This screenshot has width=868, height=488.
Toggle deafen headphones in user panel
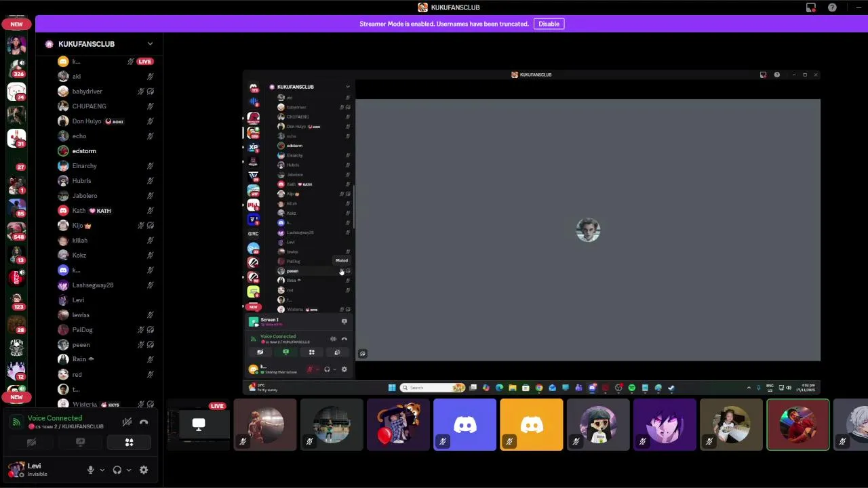pyautogui.click(x=117, y=470)
